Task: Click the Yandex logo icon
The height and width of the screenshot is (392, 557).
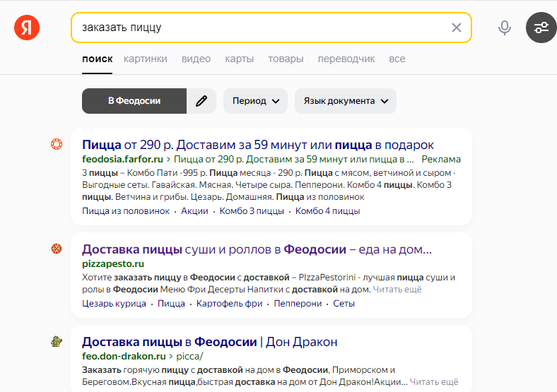Action: coord(27,28)
